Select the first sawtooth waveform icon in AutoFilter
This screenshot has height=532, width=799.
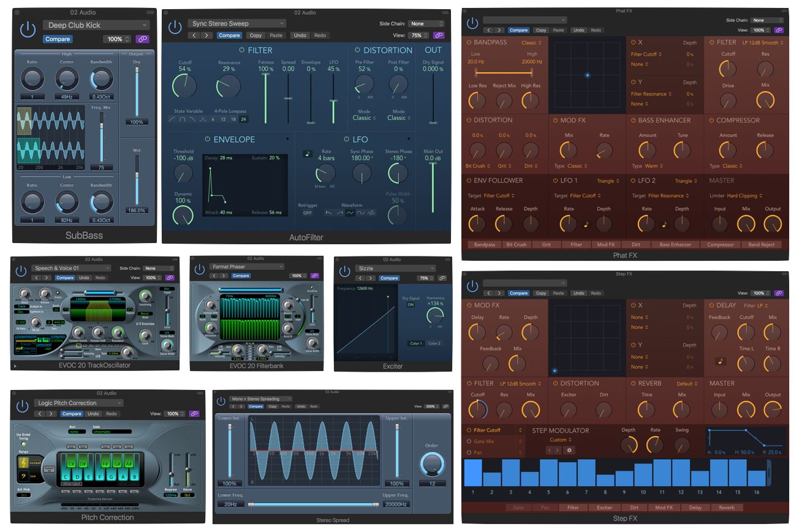328,212
